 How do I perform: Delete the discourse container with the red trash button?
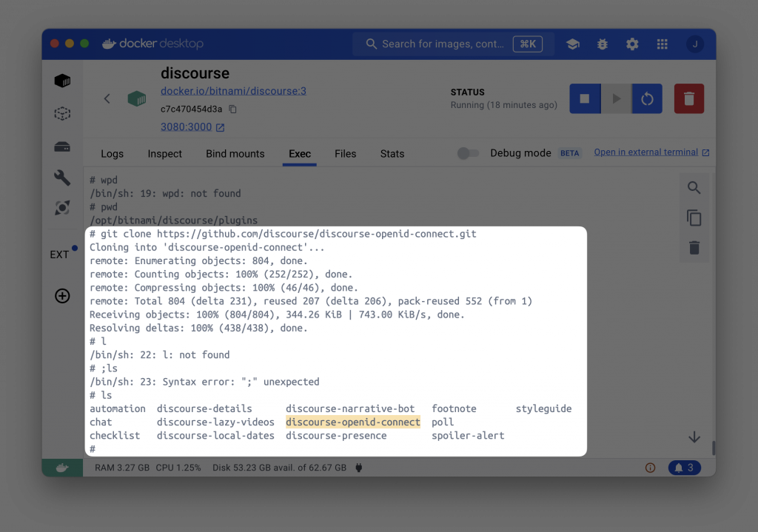click(689, 98)
